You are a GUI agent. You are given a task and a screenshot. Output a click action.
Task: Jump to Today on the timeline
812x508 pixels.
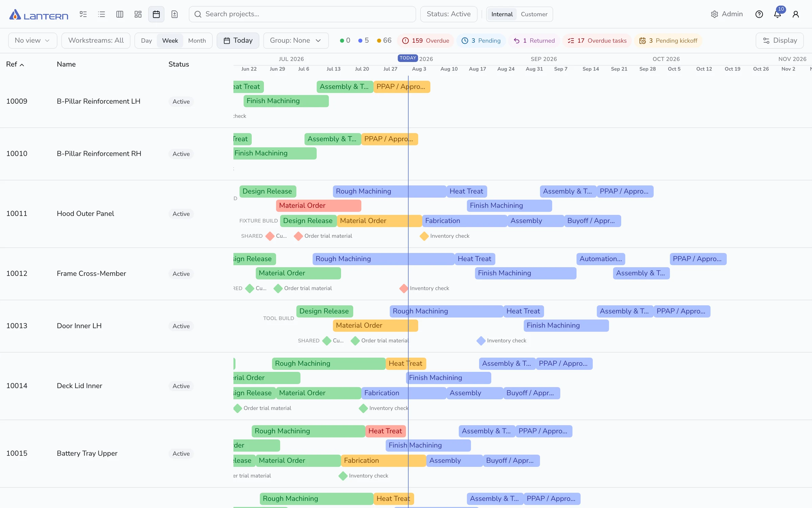(238, 41)
